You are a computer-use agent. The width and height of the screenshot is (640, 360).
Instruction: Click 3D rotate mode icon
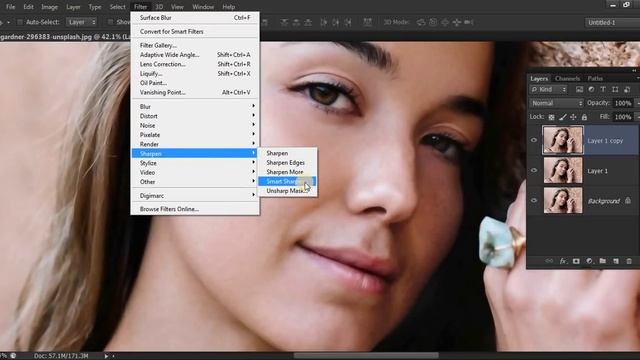coord(421,22)
